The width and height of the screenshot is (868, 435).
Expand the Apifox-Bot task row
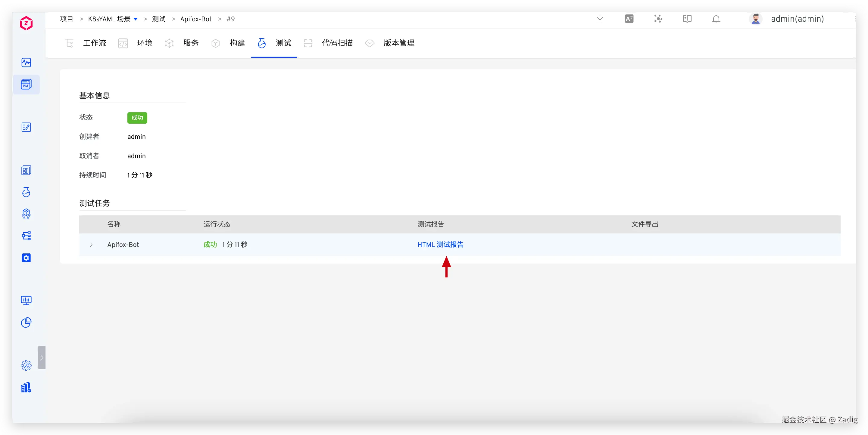[91, 245]
